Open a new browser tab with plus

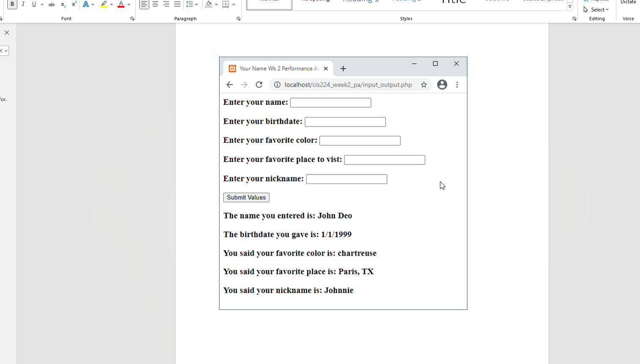(343, 68)
